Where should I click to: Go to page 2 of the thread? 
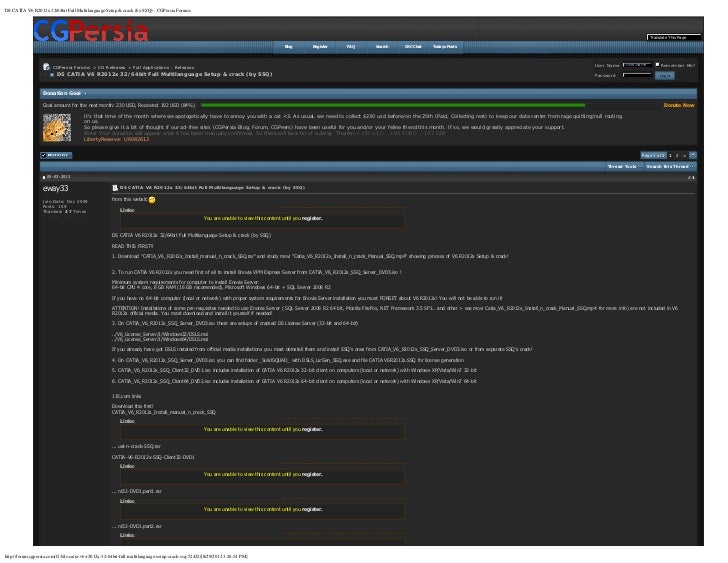pos(677,155)
